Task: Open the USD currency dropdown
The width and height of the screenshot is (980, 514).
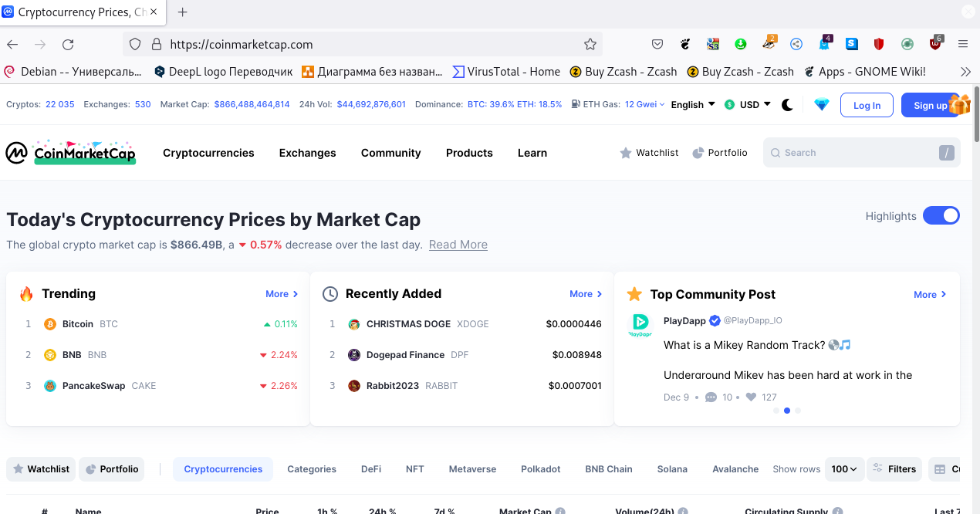Action: [x=748, y=105]
